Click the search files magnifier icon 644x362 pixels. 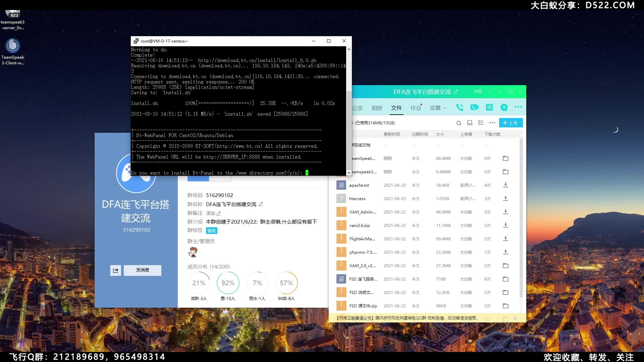coord(459,123)
